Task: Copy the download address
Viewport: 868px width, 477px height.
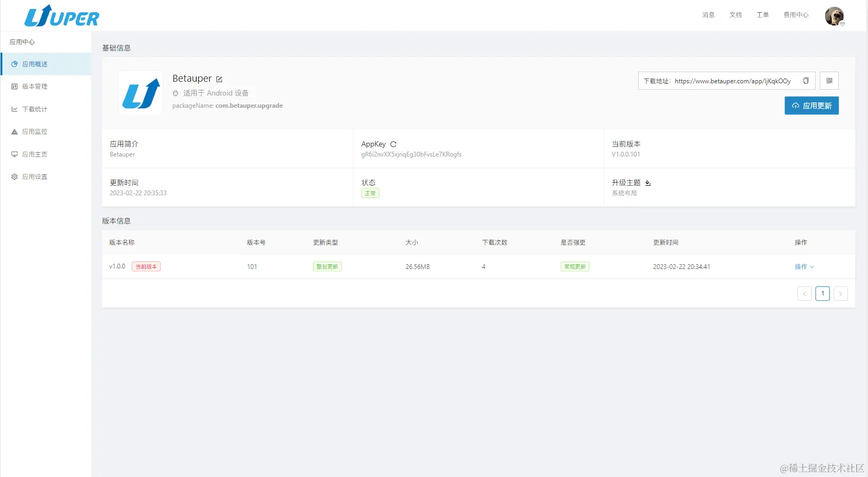Action: pos(806,81)
